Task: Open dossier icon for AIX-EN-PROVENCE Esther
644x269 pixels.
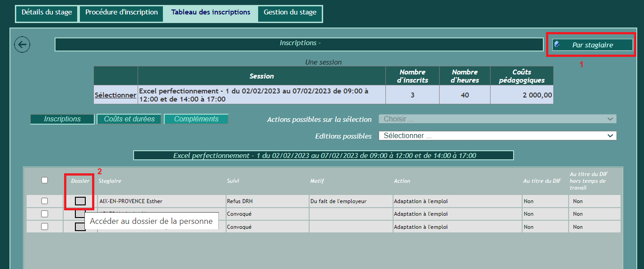Action: pyautogui.click(x=80, y=201)
